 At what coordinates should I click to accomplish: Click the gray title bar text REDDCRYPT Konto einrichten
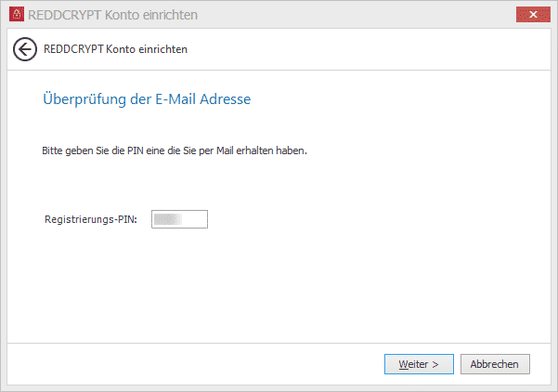pos(113,15)
